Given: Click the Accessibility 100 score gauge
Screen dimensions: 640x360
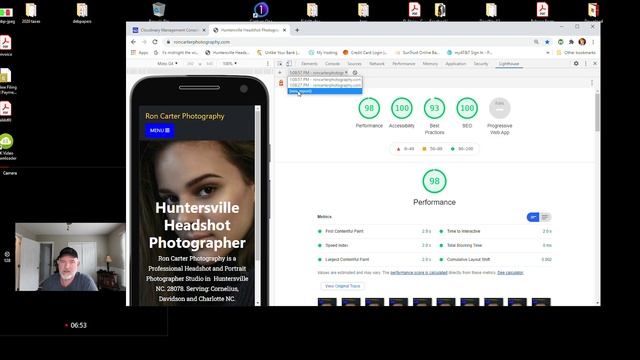Looking at the screenshot, I should pyautogui.click(x=402, y=108).
